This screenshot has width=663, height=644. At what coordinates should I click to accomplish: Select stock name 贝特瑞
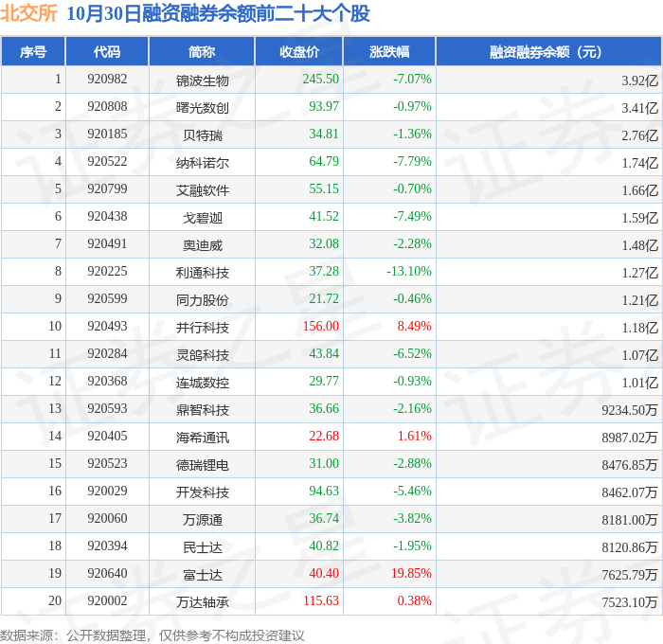coord(202,135)
